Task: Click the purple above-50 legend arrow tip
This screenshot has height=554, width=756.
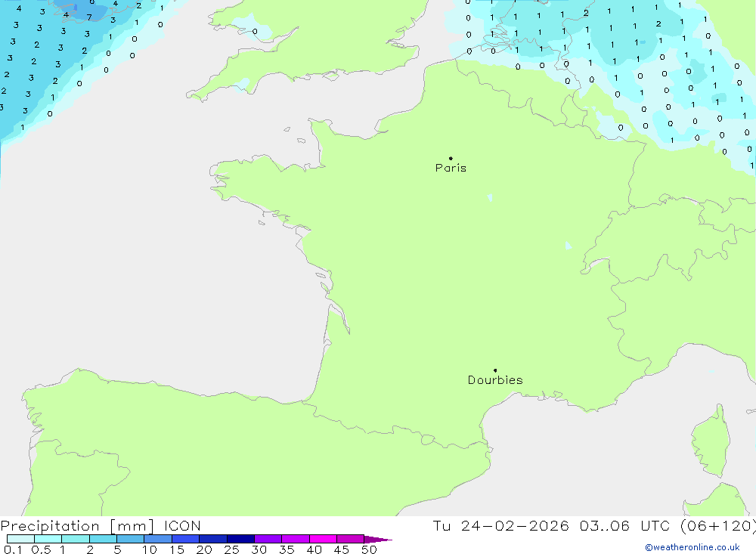Action: (x=379, y=540)
